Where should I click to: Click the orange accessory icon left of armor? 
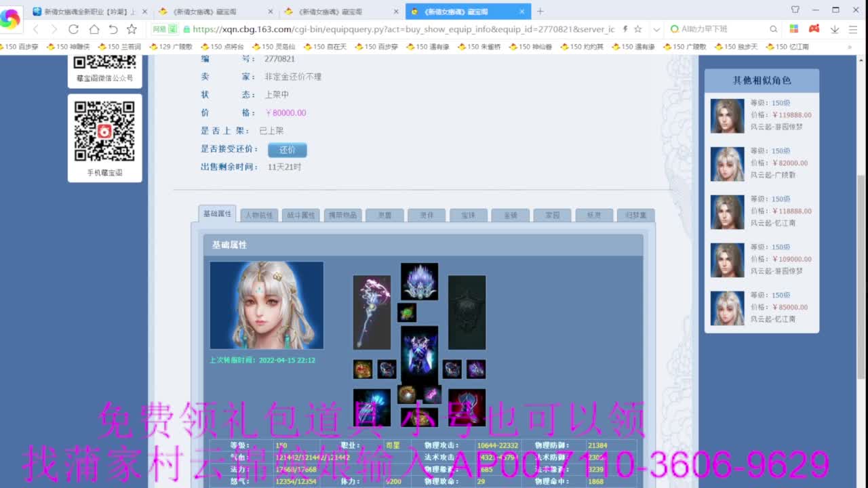click(x=363, y=369)
